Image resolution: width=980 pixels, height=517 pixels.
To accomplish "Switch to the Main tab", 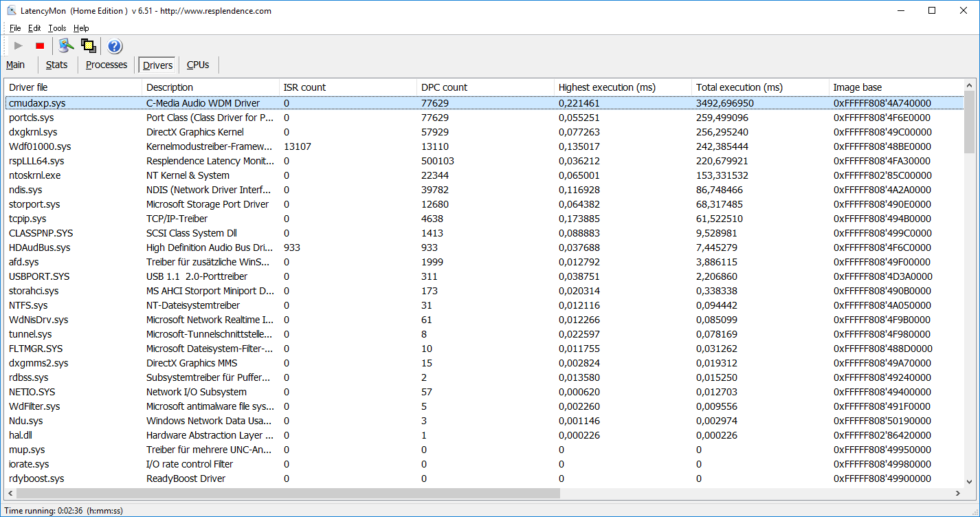I will click(15, 65).
